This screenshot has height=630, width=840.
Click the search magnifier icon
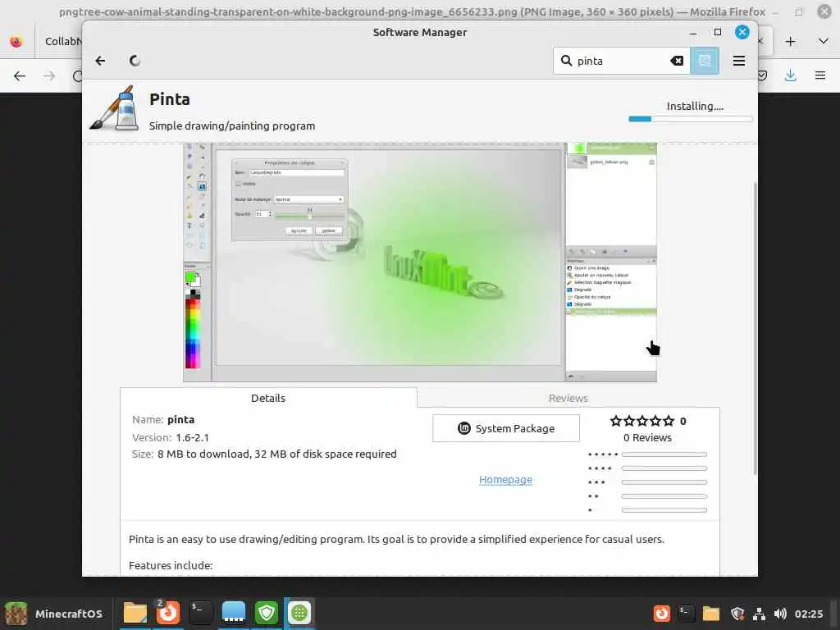pos(566,61)
